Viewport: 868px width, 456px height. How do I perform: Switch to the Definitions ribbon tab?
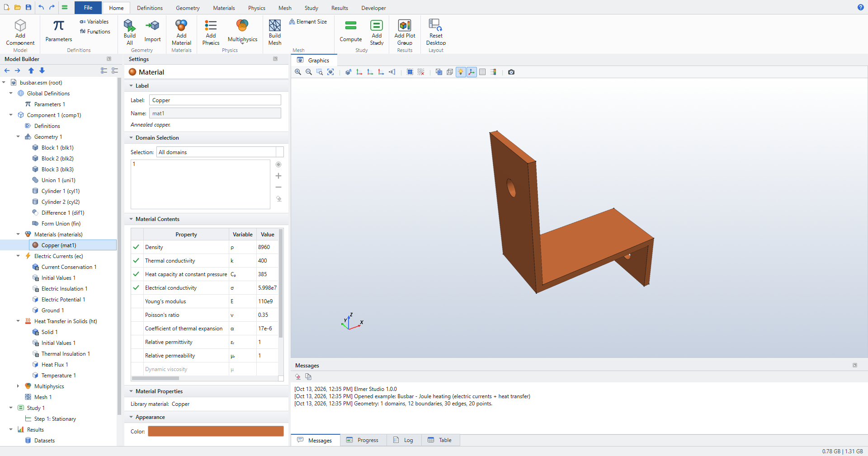(150, 8)
